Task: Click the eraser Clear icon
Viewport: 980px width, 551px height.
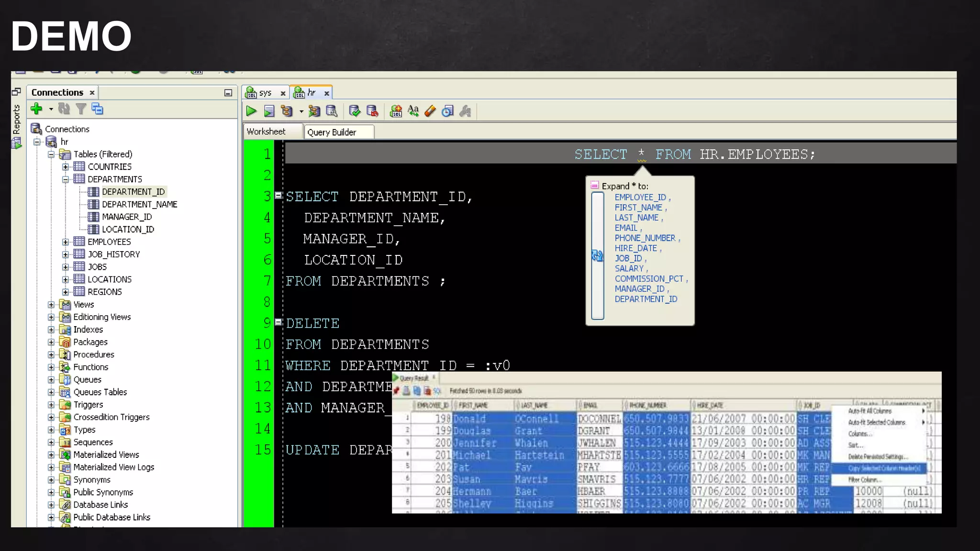Action: tap(430, 111)
